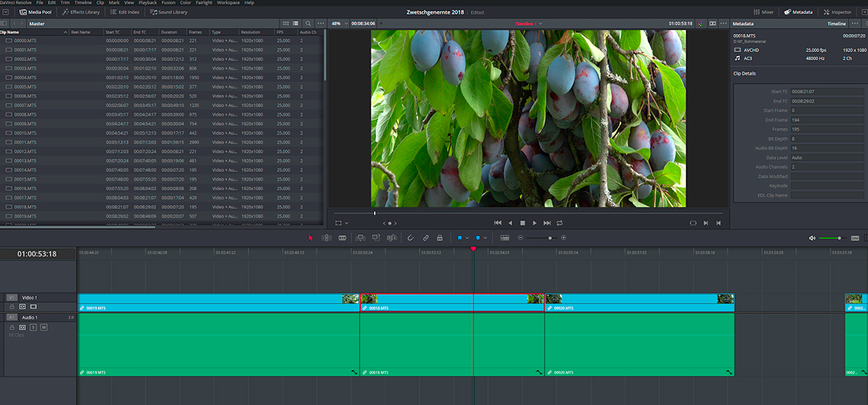Switch viewer to dual/single mode icon
This screenshot has height=405, width=868.
tap(713, 24)
